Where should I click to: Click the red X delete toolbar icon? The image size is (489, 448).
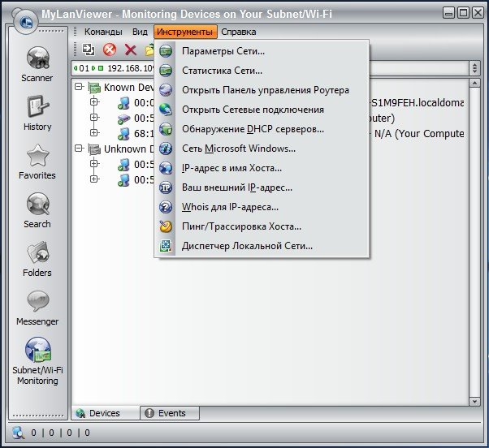(x=130, y=50)
